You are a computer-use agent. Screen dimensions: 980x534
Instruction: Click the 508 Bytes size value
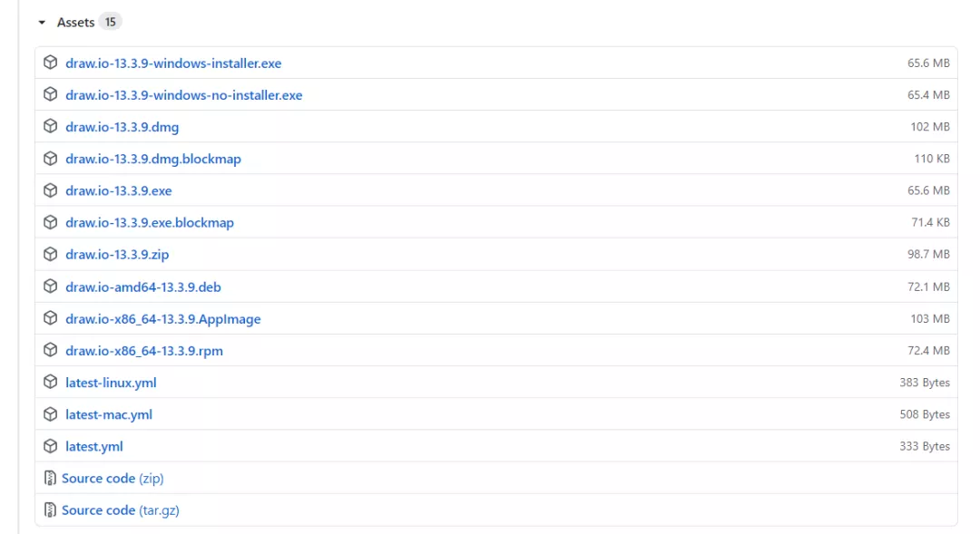[x=925, y=414]
